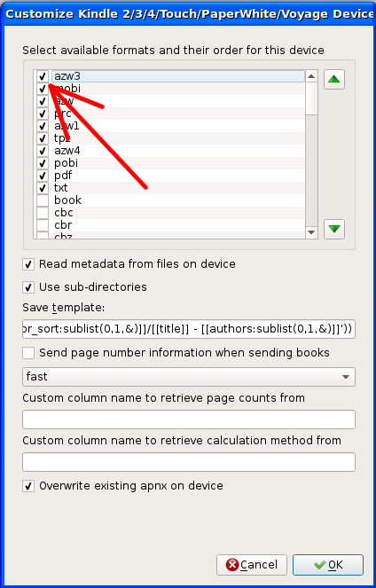Uncheck the azw4 format checkbox
Screen dimensions: 376x588
click(43, 151)
